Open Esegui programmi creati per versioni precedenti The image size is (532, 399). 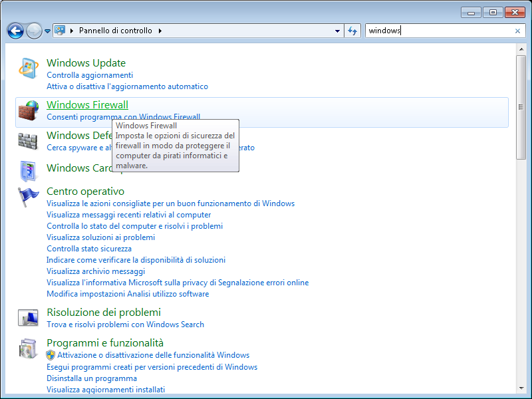(152, 367)
